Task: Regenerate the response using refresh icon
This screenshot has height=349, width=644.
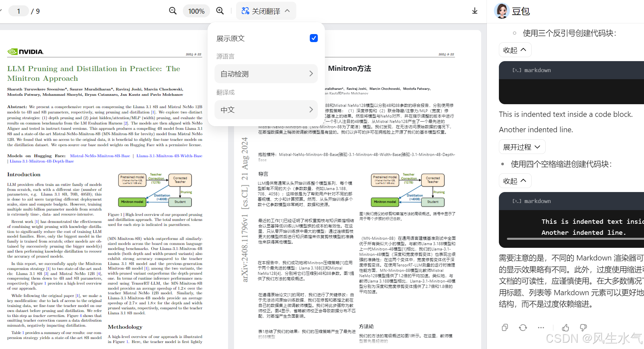Action: point(523,328)
